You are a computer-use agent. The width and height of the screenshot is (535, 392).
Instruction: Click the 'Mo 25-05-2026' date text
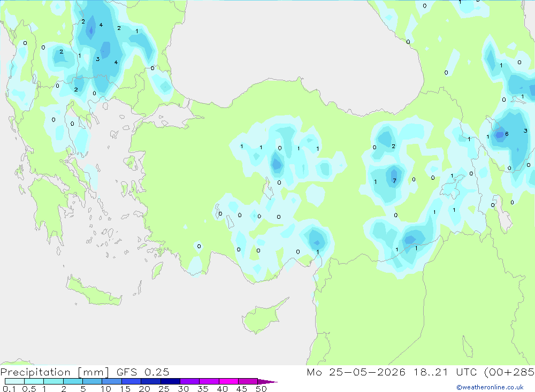[356, 372]
